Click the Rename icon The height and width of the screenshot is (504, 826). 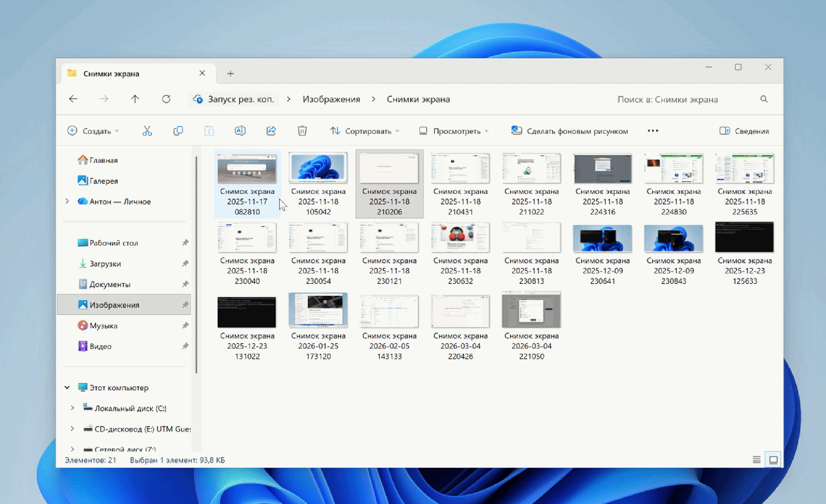click(x=240, y=131)
